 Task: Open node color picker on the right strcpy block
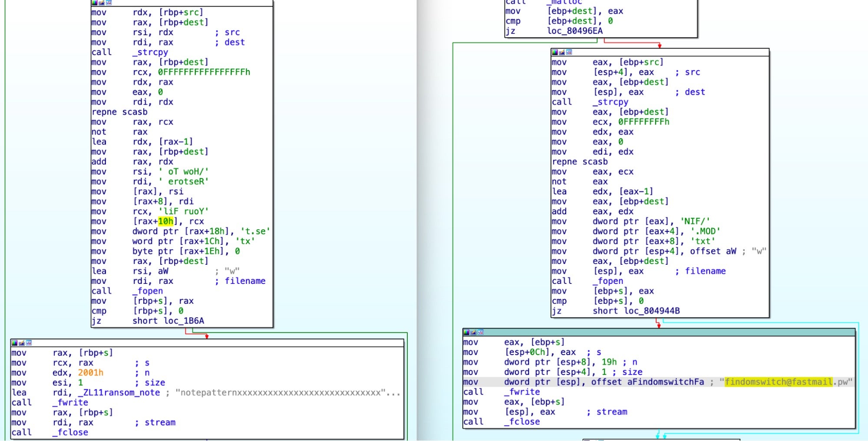(x=554, y=52)
